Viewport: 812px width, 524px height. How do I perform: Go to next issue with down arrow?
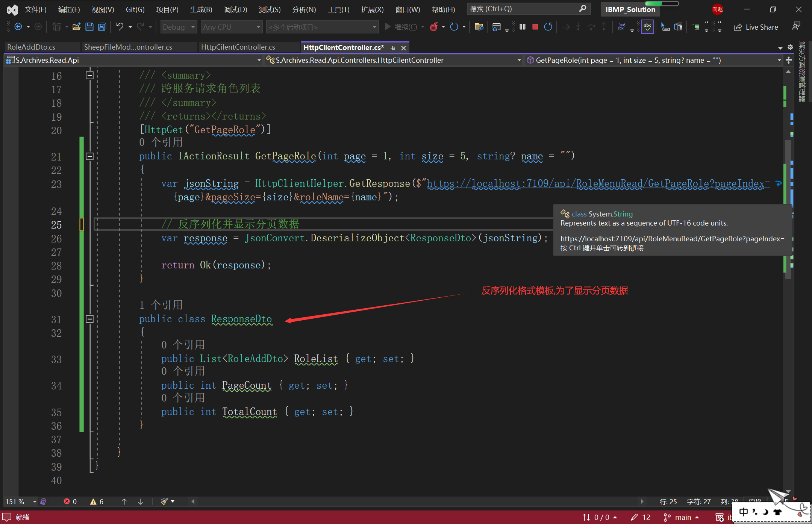(141, 501)
